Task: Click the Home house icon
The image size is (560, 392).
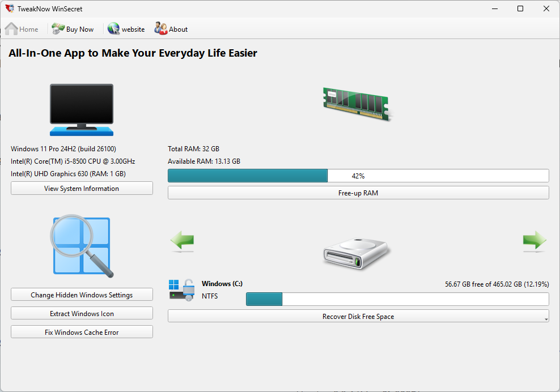Action: click(x=11, y=29)
